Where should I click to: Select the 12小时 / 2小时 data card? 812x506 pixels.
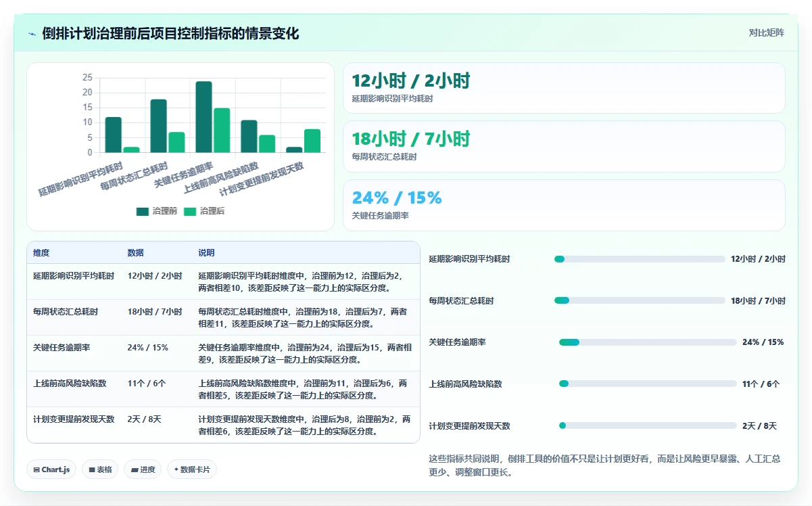[564, 88]
